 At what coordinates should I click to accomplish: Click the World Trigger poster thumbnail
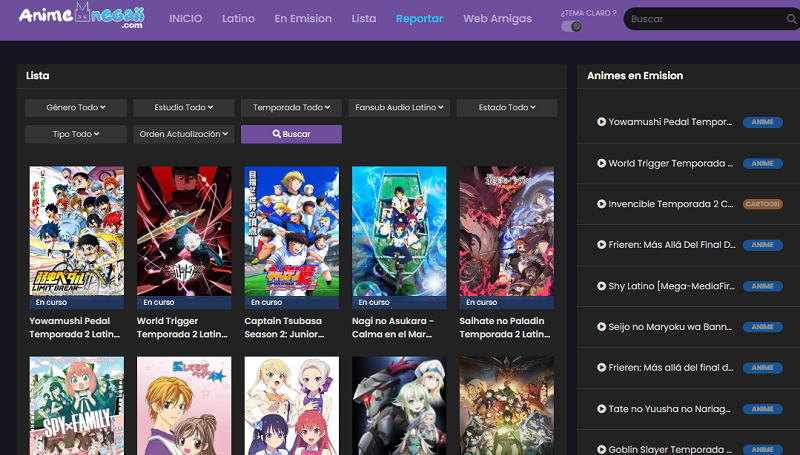tap(184, 231)
